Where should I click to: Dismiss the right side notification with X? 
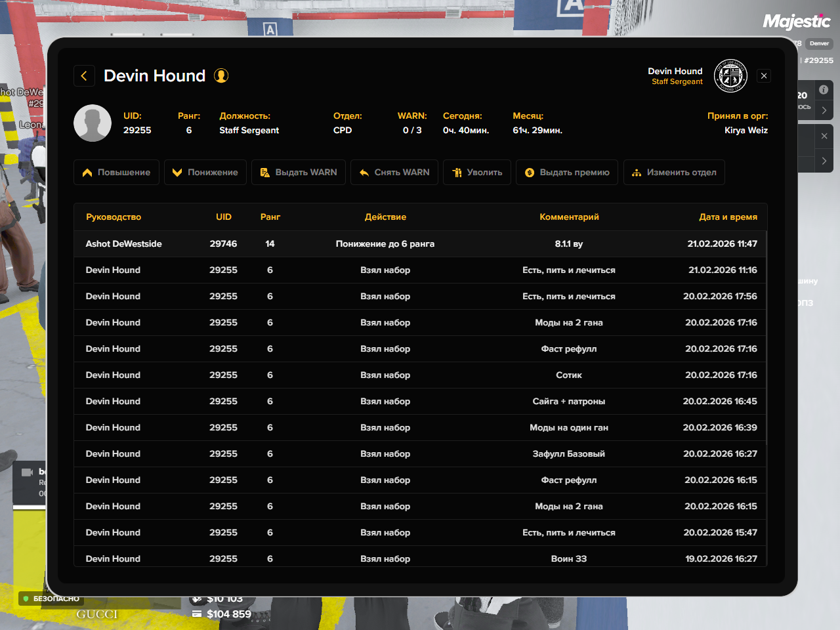824,136
